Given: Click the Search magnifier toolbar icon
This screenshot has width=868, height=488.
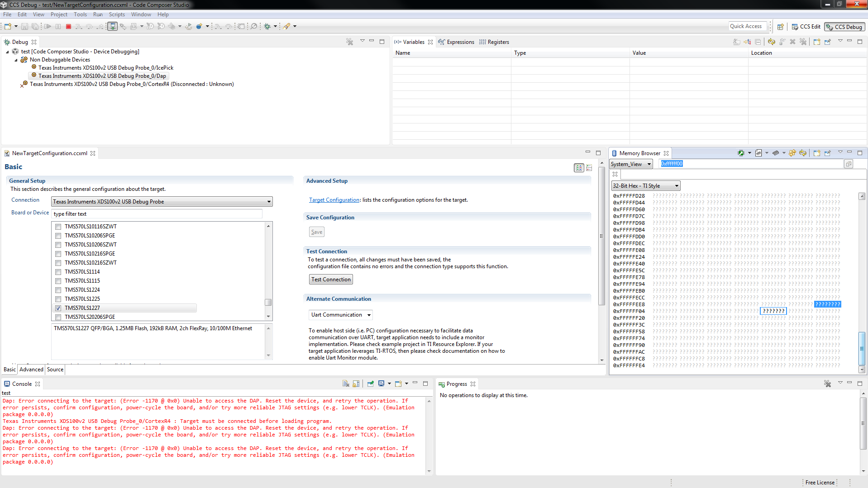Looking at the screenshot, I should pos(254,27).
